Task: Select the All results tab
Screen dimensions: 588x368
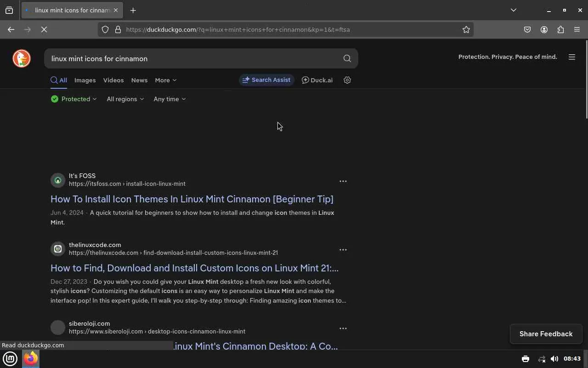Action: 59,80
